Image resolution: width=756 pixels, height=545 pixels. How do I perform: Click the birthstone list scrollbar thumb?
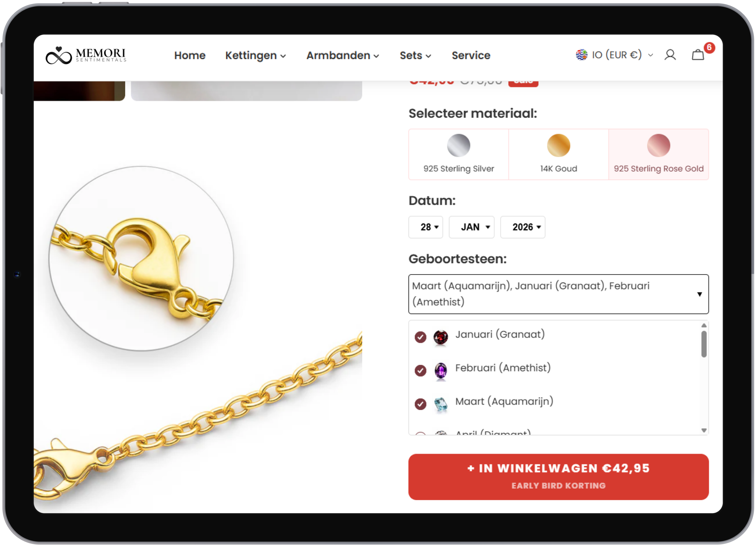tap(704, 344)
